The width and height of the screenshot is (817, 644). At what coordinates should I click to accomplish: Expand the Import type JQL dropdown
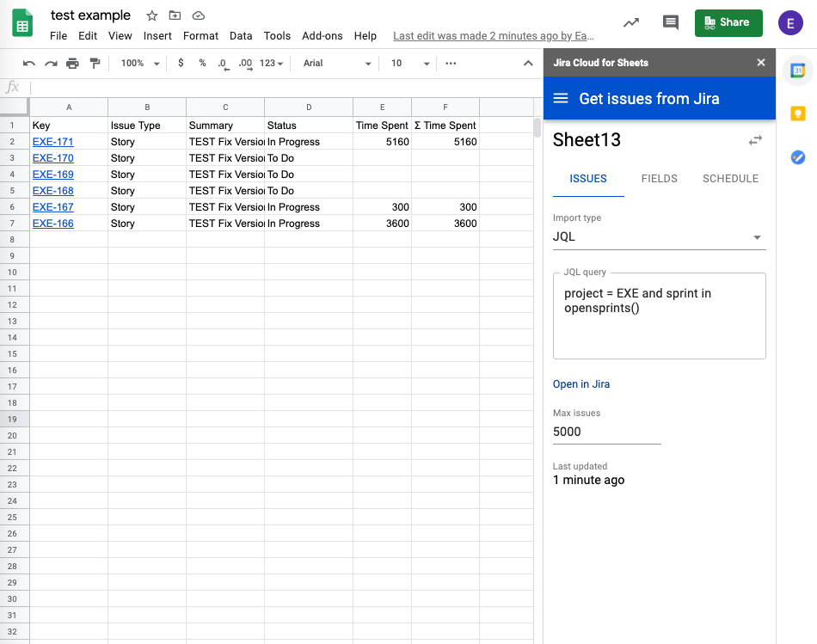659,237
